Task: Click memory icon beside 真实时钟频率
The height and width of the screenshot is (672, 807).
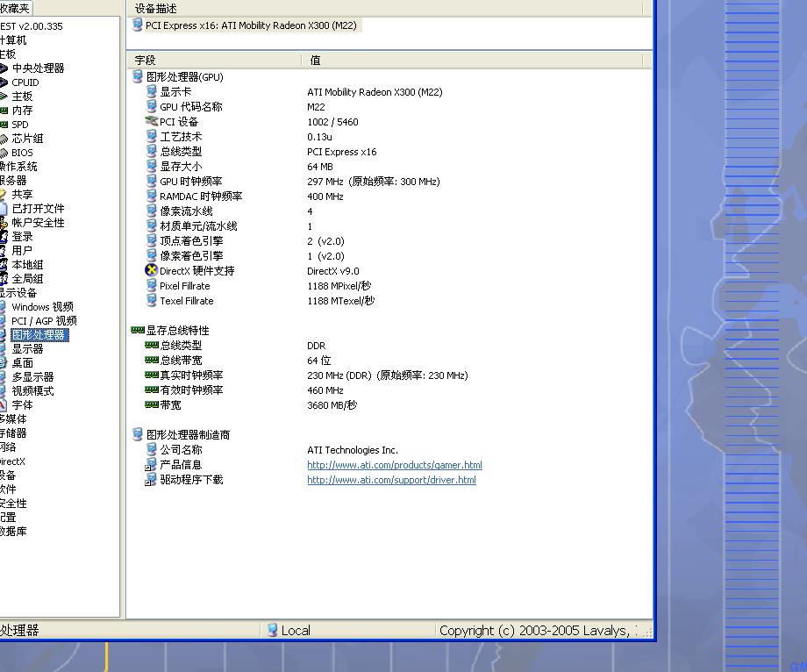Action: [151, 375]
